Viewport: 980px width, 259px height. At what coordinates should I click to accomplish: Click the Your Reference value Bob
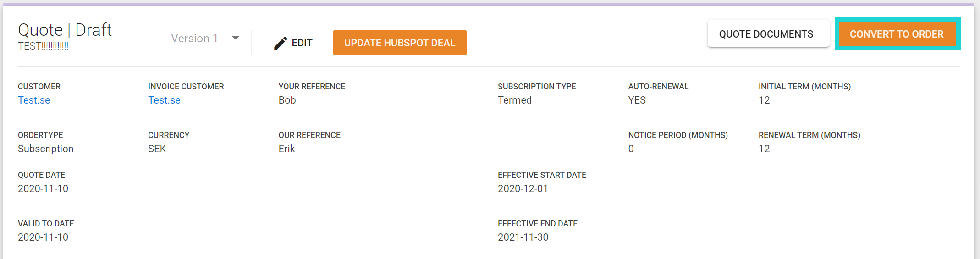click(x=287, y=100)
